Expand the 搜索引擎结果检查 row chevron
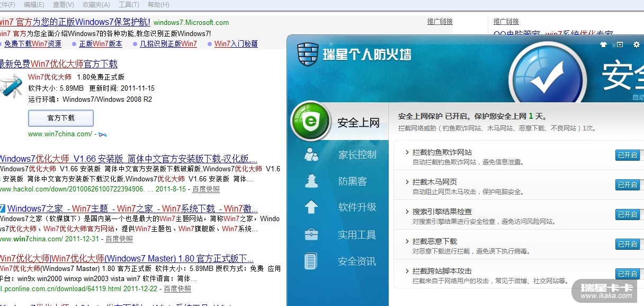Image resolution: width=644 pixels, height=306 pixels. click(x=407, y=212)
